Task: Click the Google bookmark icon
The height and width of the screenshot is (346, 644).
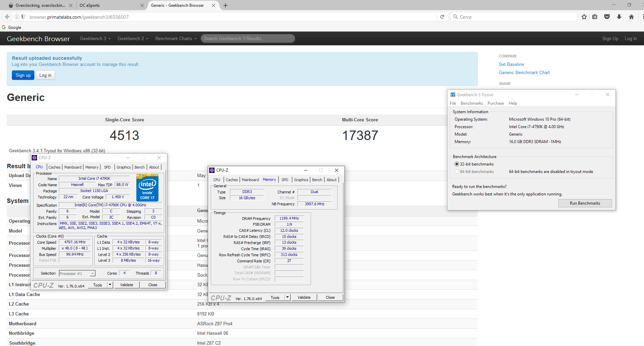Action: pos(4,28)
